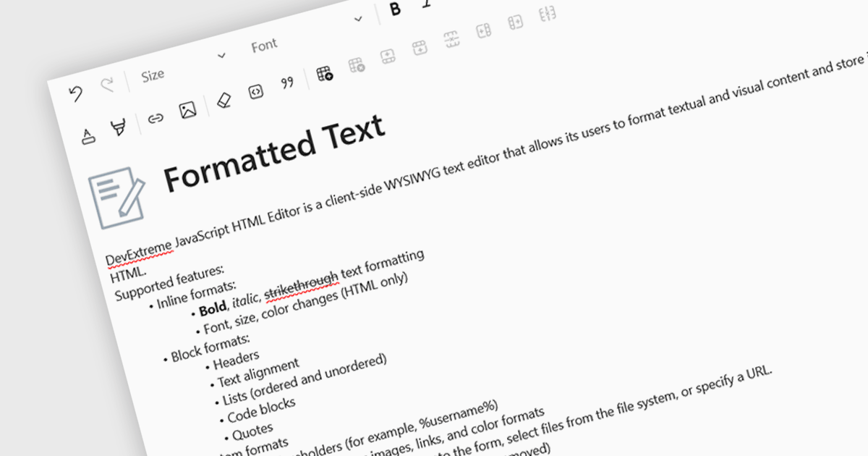868x456 pixels.
Task: Toggle Bold formatting
Action: point(395,9)
